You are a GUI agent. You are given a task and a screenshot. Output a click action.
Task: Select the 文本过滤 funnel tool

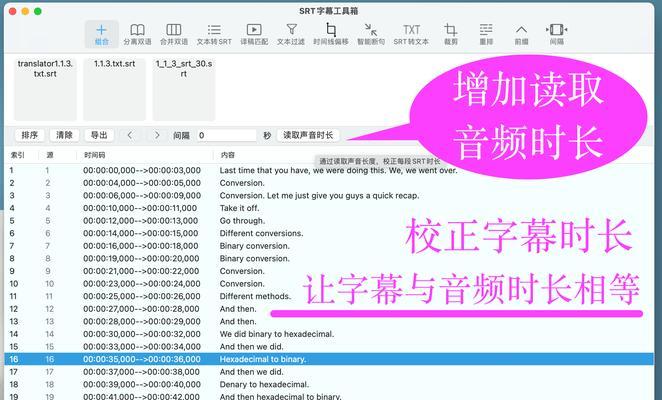point(291,34)
